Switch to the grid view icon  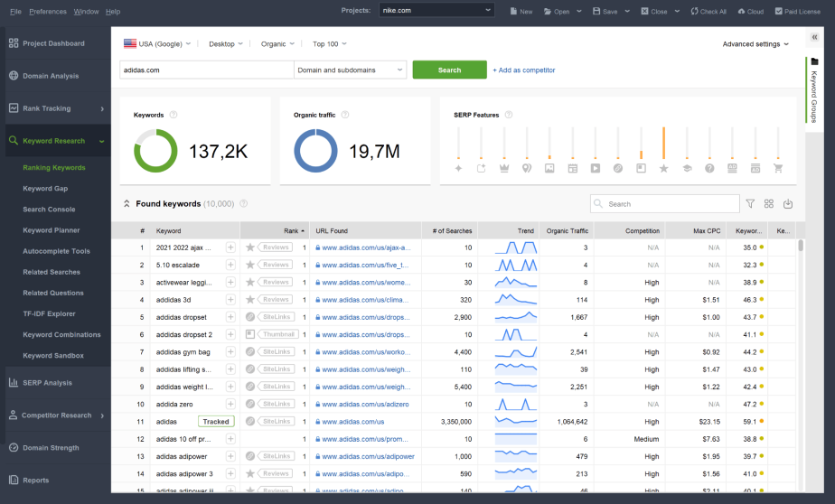(x=768, y=204)
